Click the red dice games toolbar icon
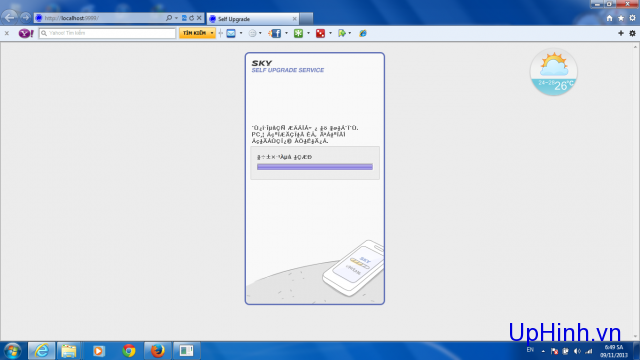640x360 pixels. click(320, 33)
